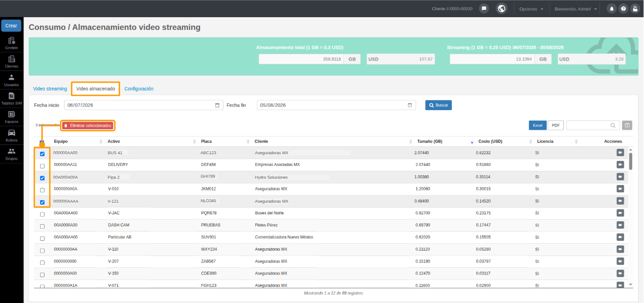Click Eliminar seleccionados button
Screen dimensions: 644x303
coord(88,126)
